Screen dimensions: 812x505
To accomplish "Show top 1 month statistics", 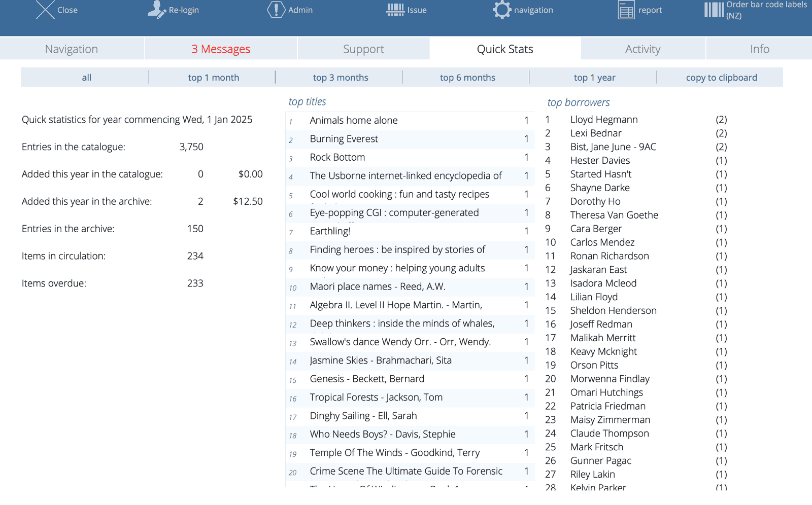I will tap(213, 78).
